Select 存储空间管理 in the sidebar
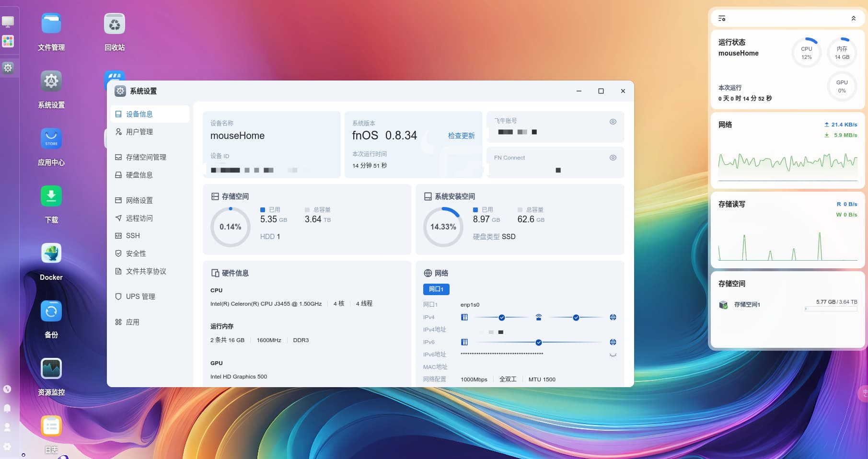This screenshot has width=868, height=459. coord(146,157)
